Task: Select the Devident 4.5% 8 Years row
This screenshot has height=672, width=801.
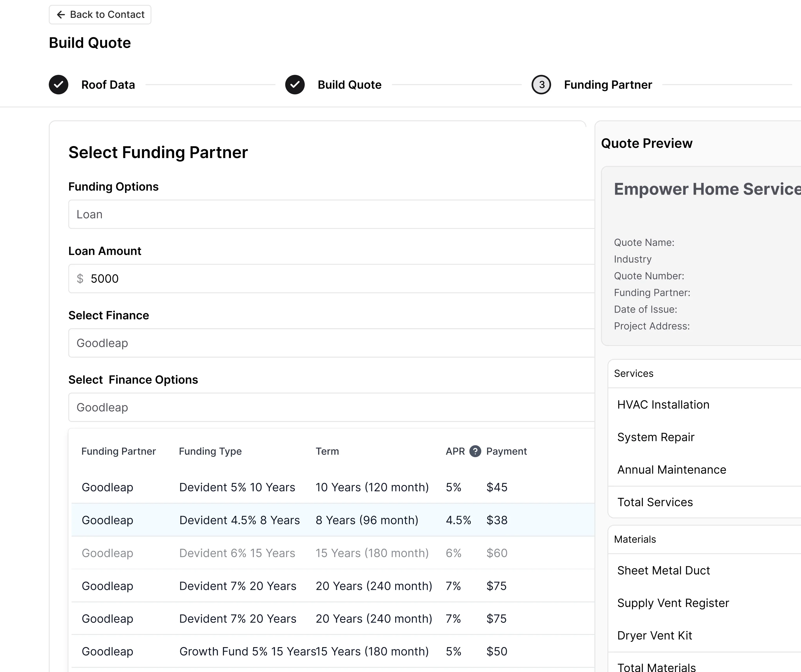Action: [333, 520]
